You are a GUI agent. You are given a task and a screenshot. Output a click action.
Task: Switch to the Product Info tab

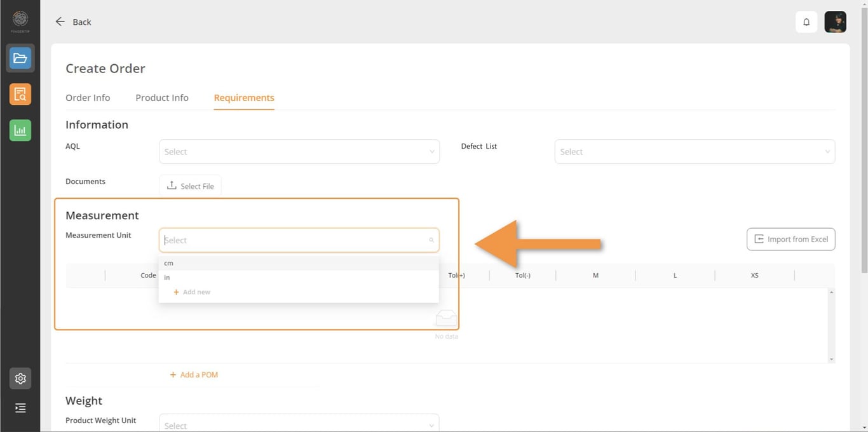pyautogui.click(x=162, y=98)
